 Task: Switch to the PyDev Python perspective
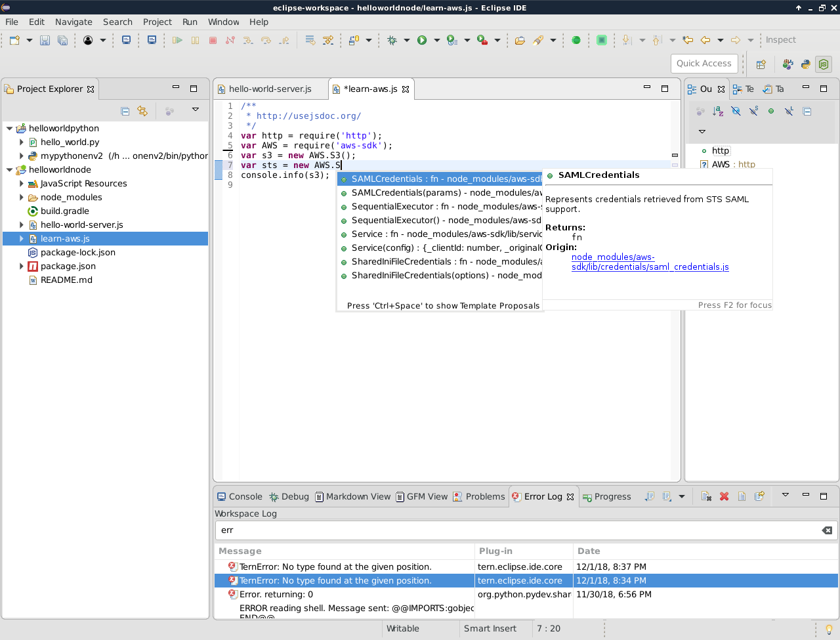click(x=805, y=64)
